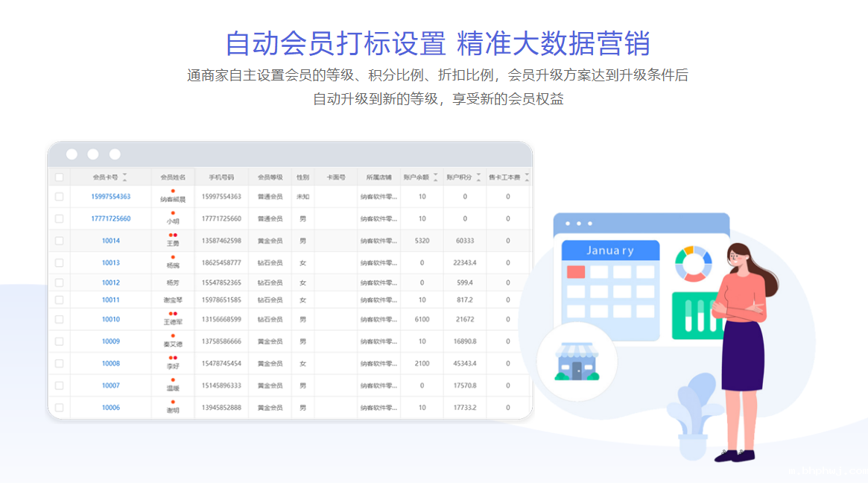Tick the checkbox for card 10011

[59, 300]
